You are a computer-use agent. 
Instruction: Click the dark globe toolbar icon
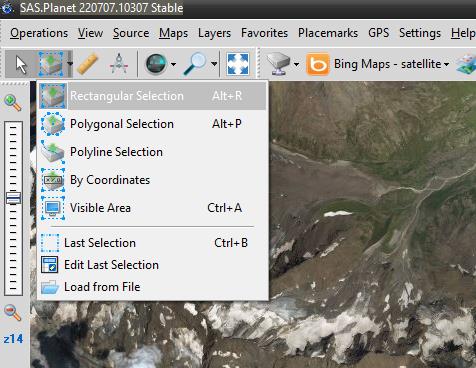pyautogui.click(x=156, y=64)
